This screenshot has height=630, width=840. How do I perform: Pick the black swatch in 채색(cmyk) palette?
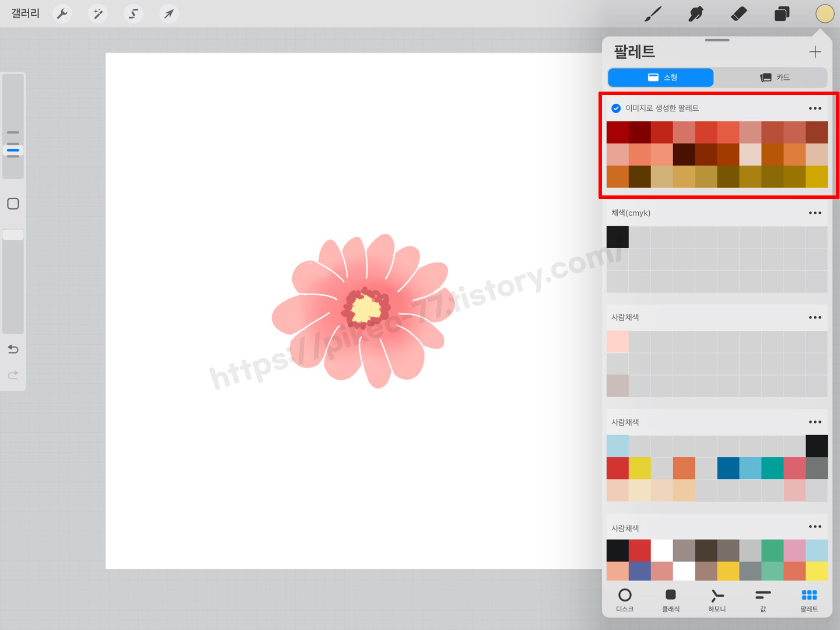coord(618,237)
